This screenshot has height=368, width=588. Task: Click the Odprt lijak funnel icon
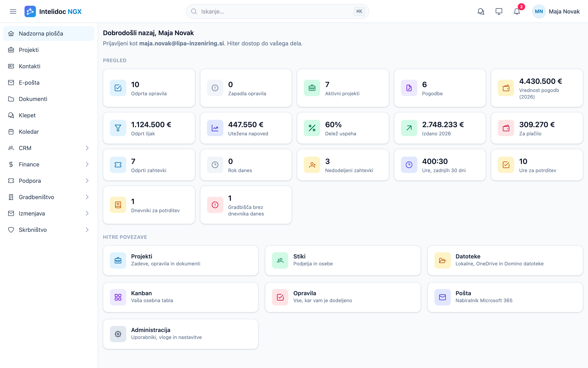118,128
